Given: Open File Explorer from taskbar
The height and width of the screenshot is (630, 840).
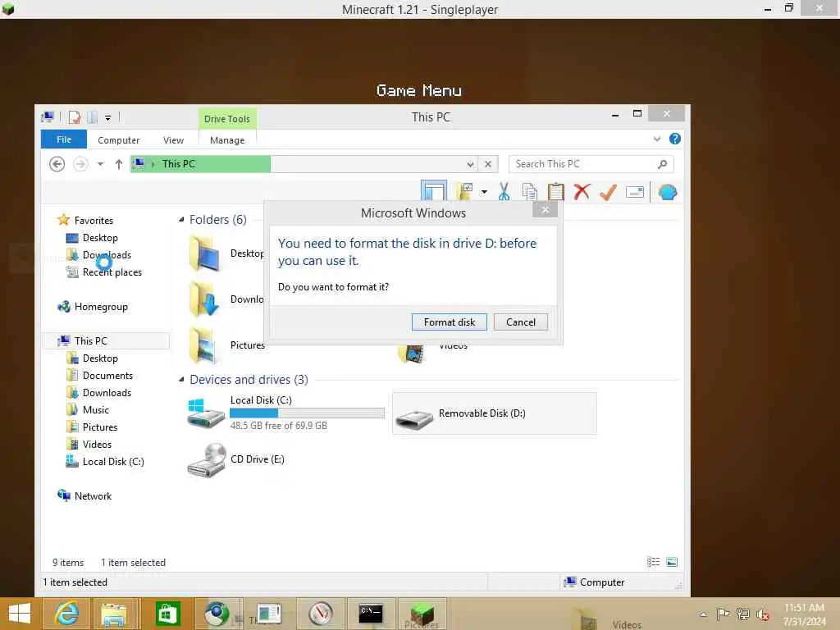Looking at the screenshot, I should tap(114, 614).
